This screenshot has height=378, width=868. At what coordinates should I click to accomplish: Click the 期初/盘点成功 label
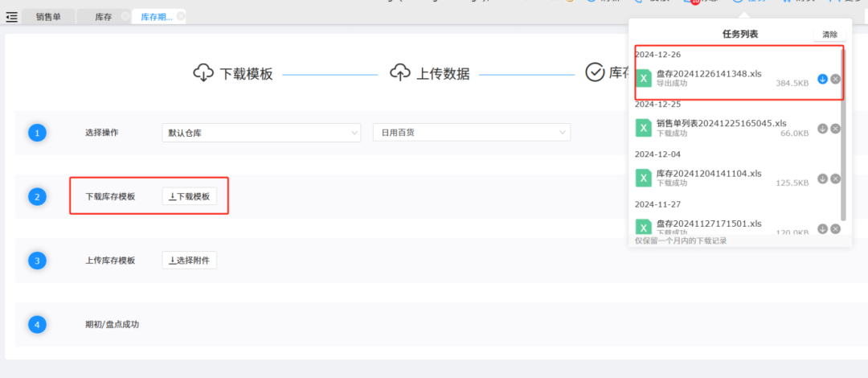point(112,324)
